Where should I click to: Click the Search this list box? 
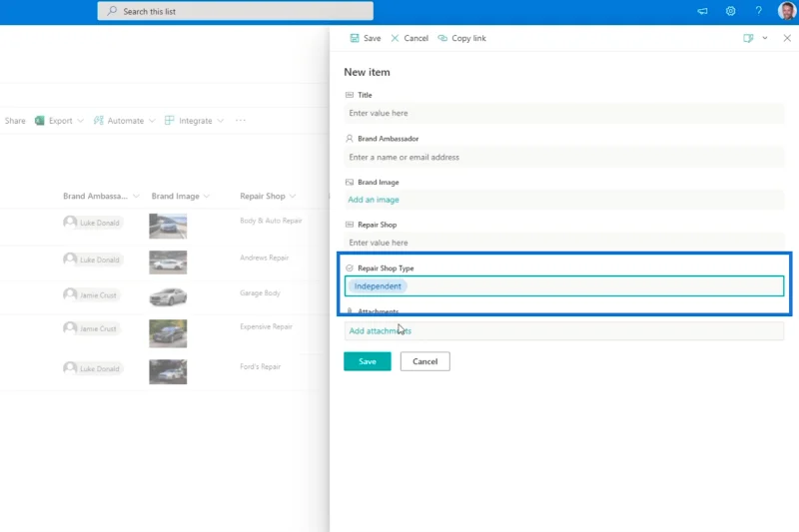(236, 11)
